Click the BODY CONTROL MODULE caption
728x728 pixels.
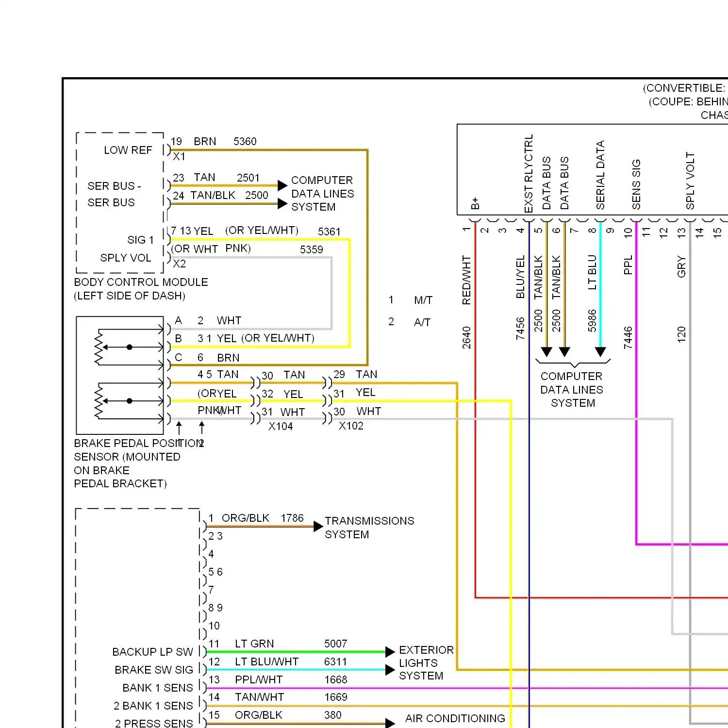(x=141, y=282)
